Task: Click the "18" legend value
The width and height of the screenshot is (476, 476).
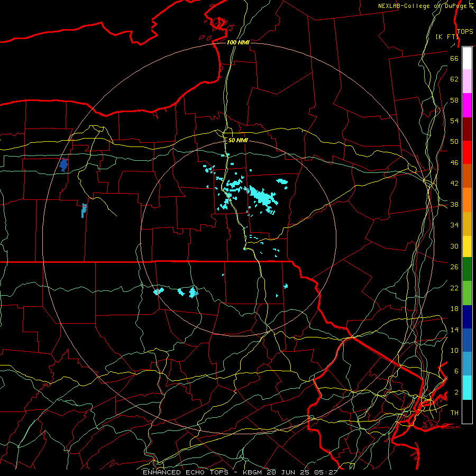Action: coord(454,309)
